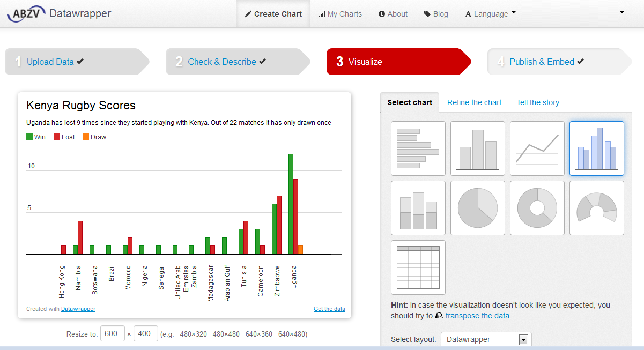Click the Hong Kong axis label
Image resolution: width=644 pixels, height=350 pixels.
tap(62, 281)
